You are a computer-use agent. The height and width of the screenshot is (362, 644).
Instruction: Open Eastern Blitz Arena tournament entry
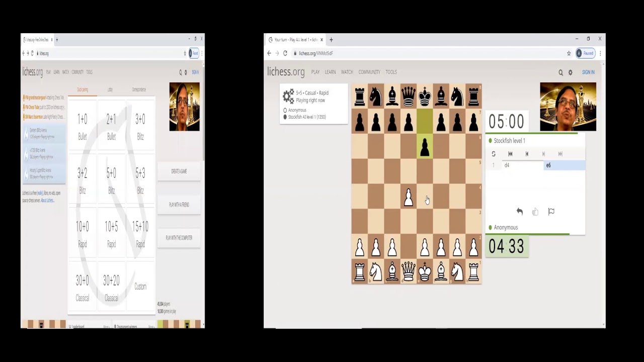pyautogui.click(x=44, y=133)
